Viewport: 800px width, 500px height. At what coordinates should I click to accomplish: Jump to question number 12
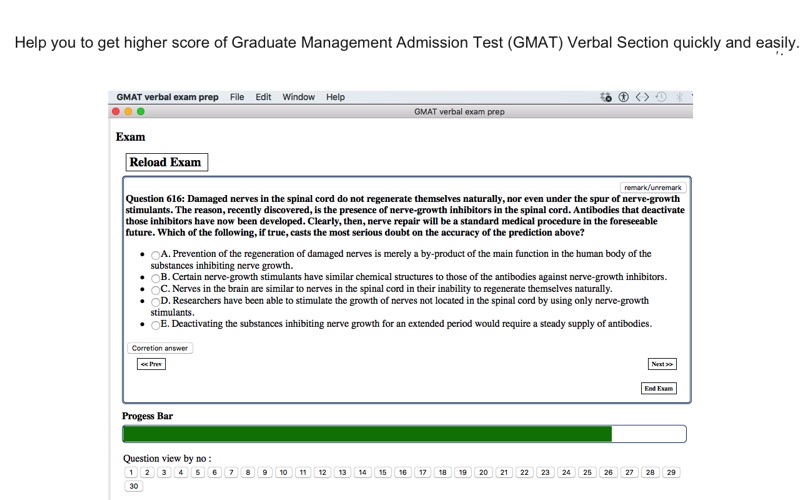pos(322,472)
